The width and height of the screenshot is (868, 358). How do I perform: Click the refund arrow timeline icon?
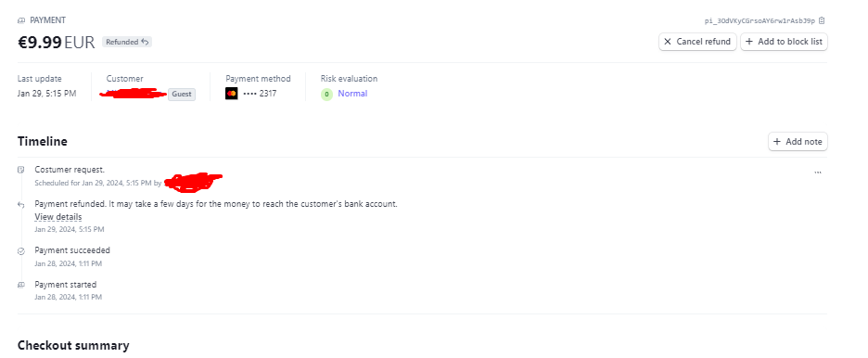21,204
